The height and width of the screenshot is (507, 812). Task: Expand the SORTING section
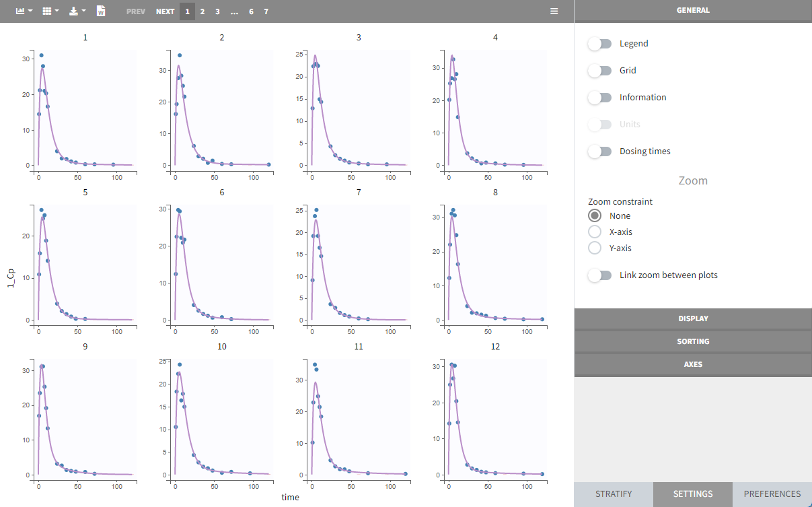click(693, 341)
